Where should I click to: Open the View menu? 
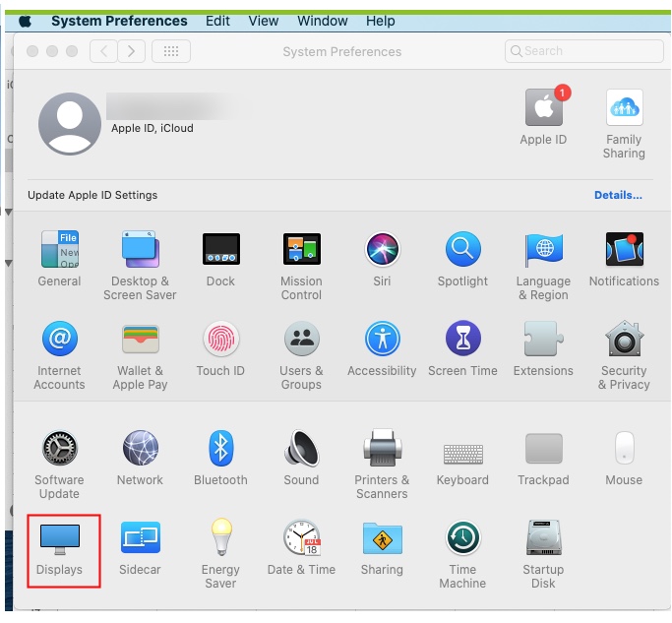point(264,21)
